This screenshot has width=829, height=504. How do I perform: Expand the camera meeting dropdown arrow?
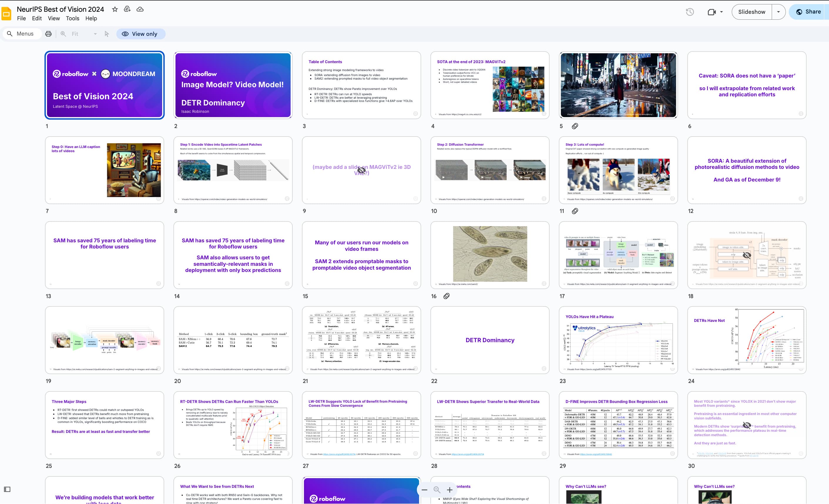point(721,12)
